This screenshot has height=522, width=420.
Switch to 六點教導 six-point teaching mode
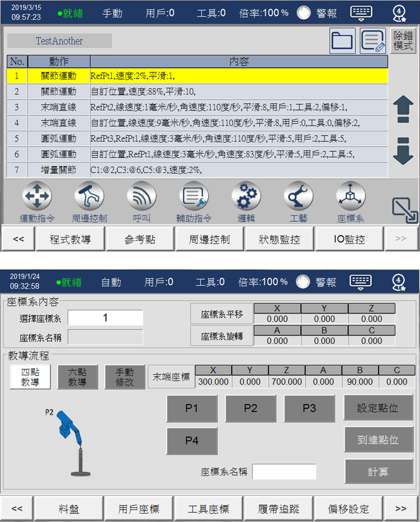tap(78, 377)
